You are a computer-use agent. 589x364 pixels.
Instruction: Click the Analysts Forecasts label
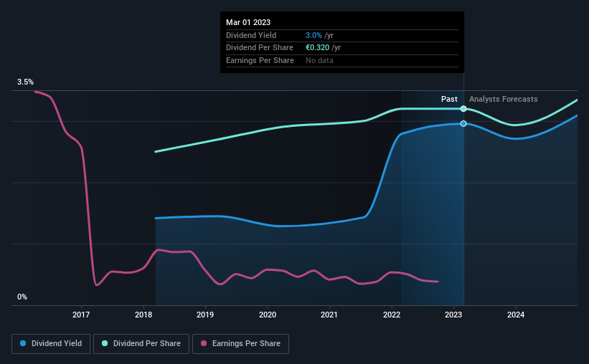click(504, 99)
